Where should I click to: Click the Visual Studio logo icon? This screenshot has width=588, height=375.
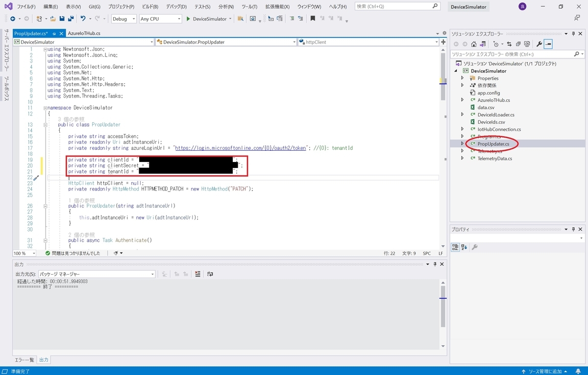pyautogui.click(x=8, y=6)
